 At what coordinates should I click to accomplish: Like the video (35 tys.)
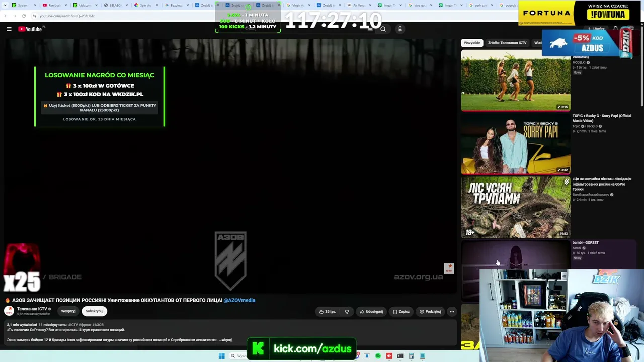click(327, 312)
